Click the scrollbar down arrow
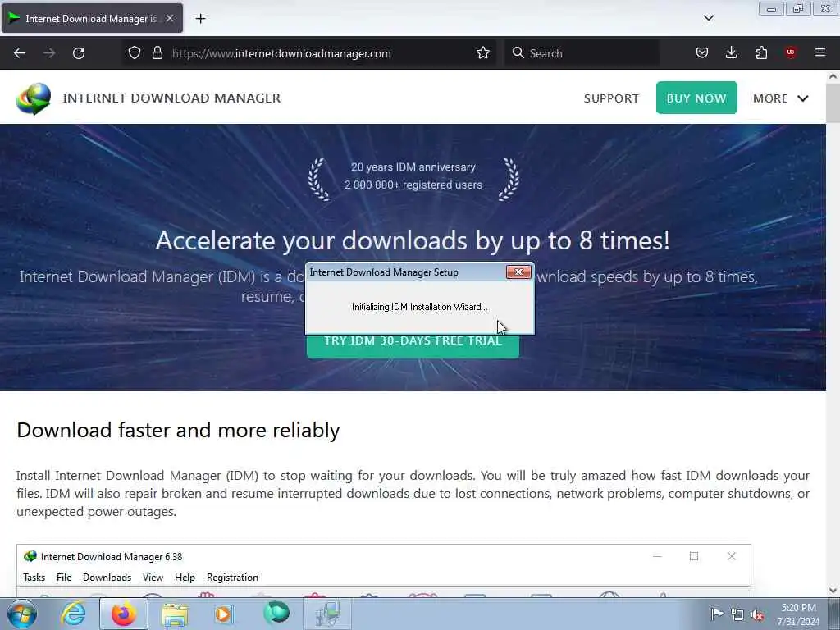840x630 pixels. (833, 591)
